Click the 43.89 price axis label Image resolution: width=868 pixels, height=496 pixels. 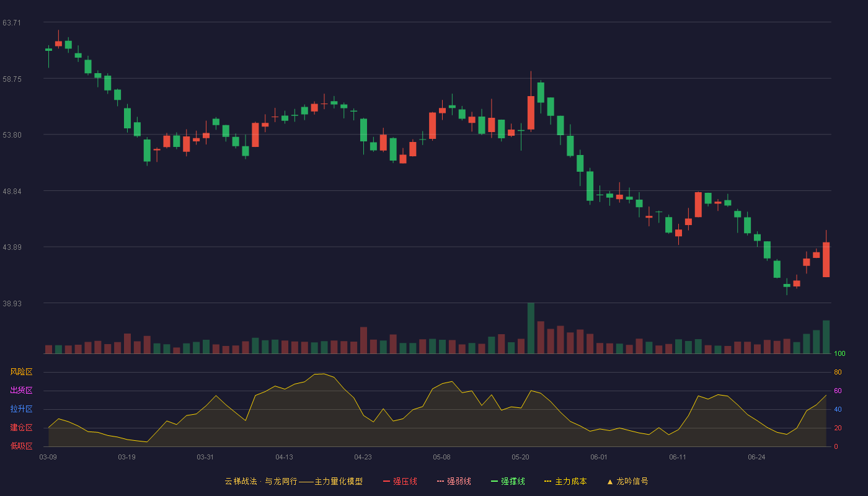pos(12,247)
